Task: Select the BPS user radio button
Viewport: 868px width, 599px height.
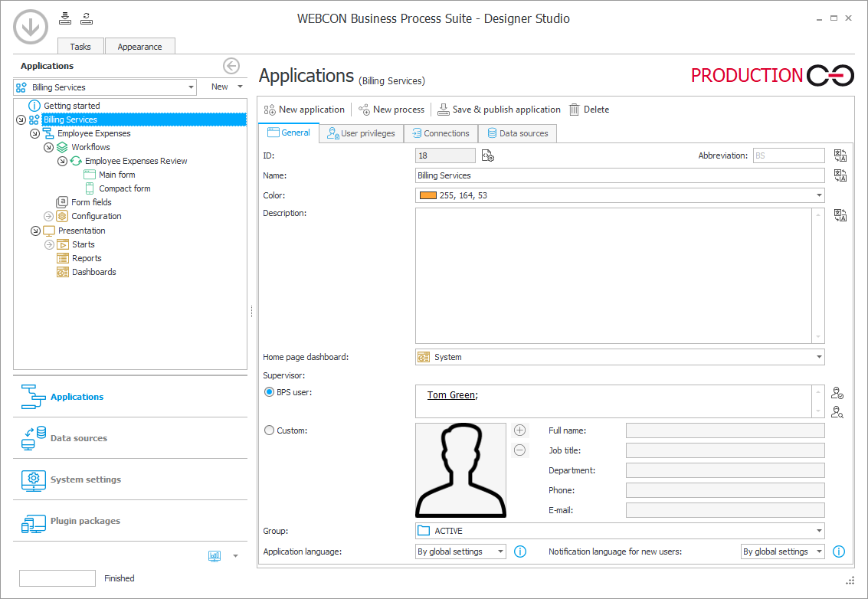Action: tap(269, 392)
